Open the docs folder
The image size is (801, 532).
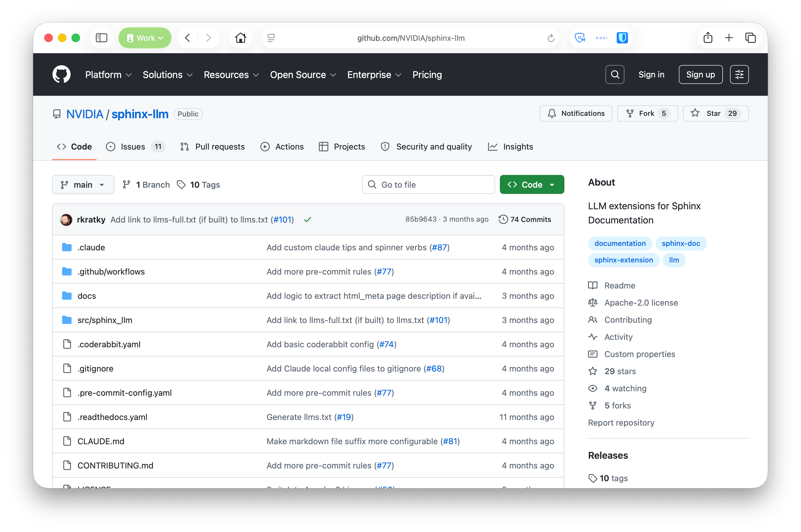(x=87, y=296)
